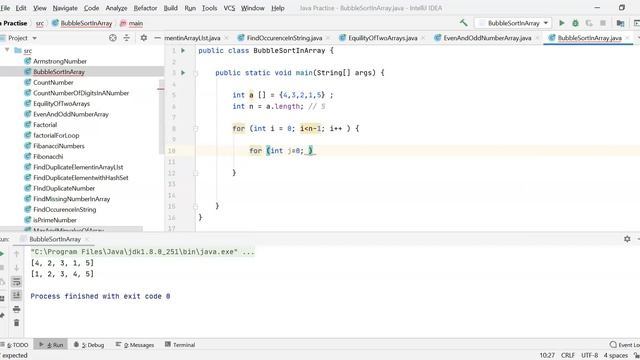Image resolution: width=640 pixels, height=360 pixels.
Task: Click the 4 spaces indent indicator
Action: [616, 356]
